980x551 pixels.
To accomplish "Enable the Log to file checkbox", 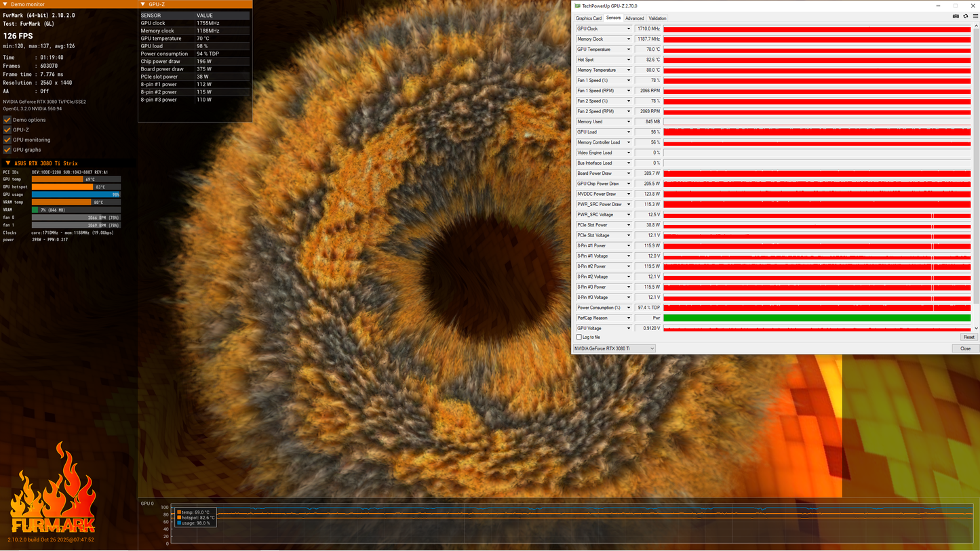I will [x=579, y=337].
